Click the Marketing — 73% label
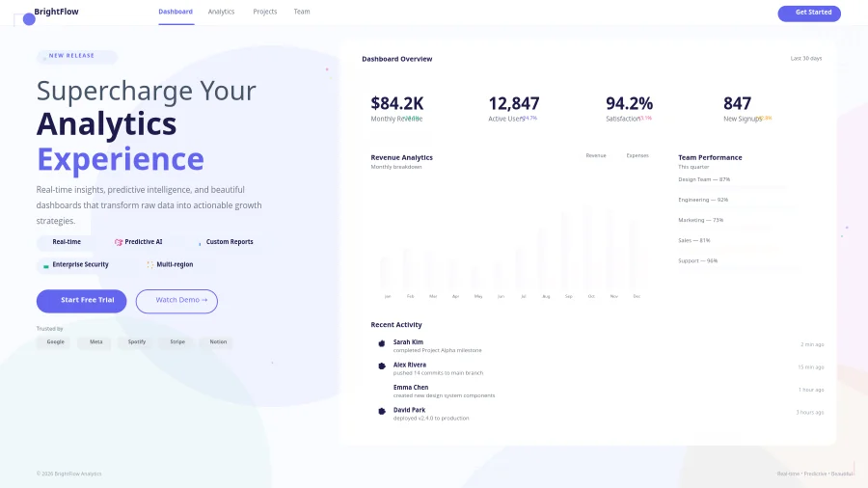868x488 pixels. (700, 220)
